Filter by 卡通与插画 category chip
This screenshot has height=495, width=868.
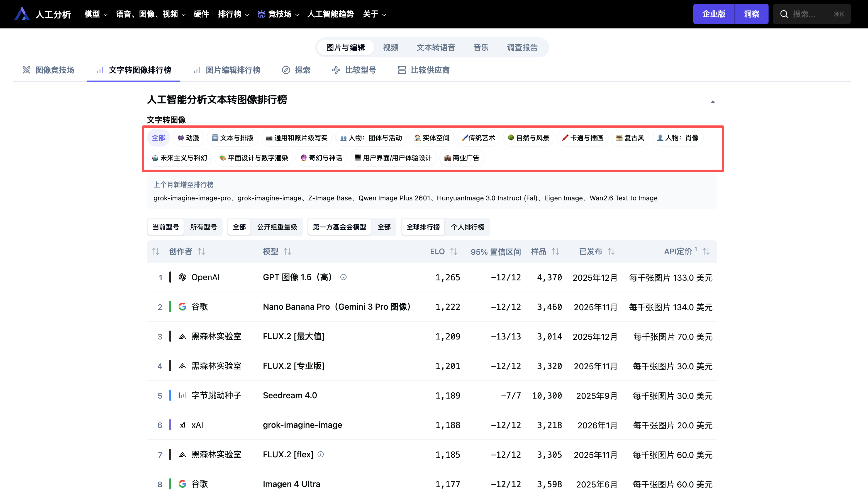click(x=583, y=138)
